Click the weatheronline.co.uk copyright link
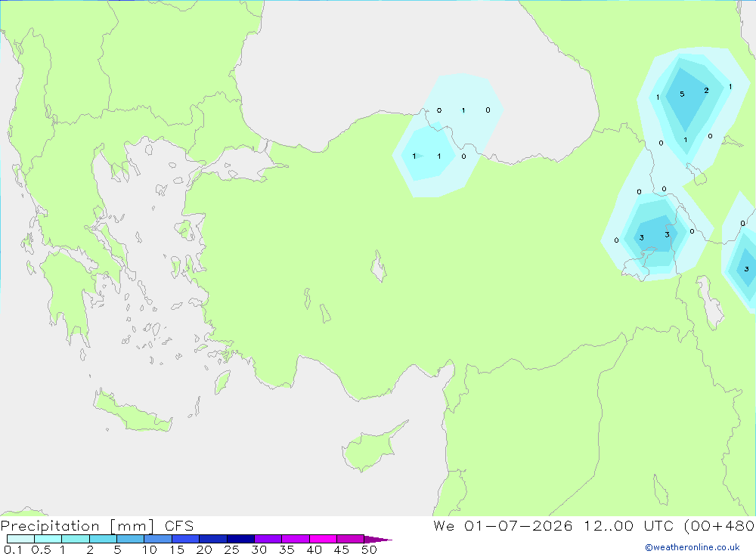Viewport: 756px width, 554px height. click(692, 547)
